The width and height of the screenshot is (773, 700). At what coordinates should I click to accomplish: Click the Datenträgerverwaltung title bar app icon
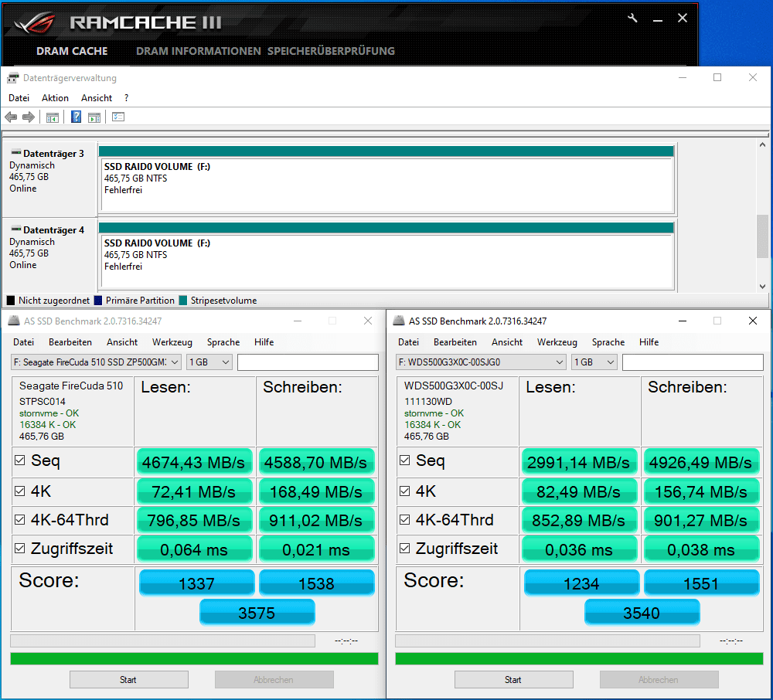pyautogui.click(x=13, y=78)
